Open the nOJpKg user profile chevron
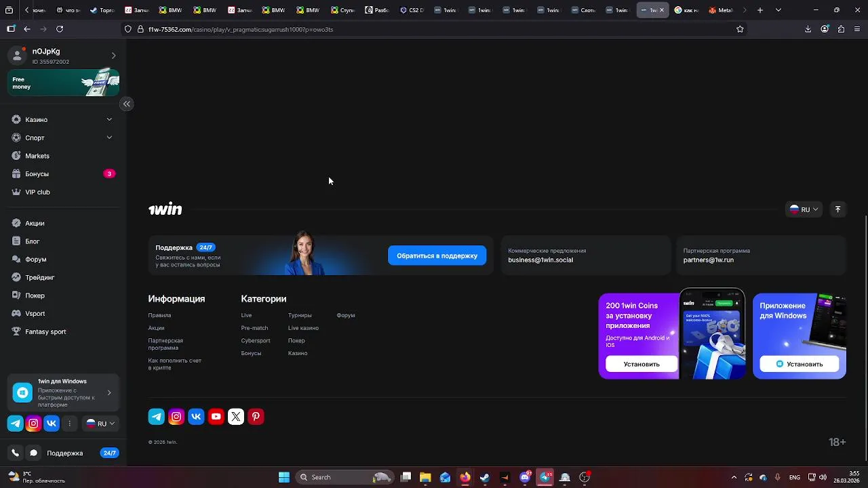The width and height of the screenshot is (868, 488). click(x=113, y=56)
